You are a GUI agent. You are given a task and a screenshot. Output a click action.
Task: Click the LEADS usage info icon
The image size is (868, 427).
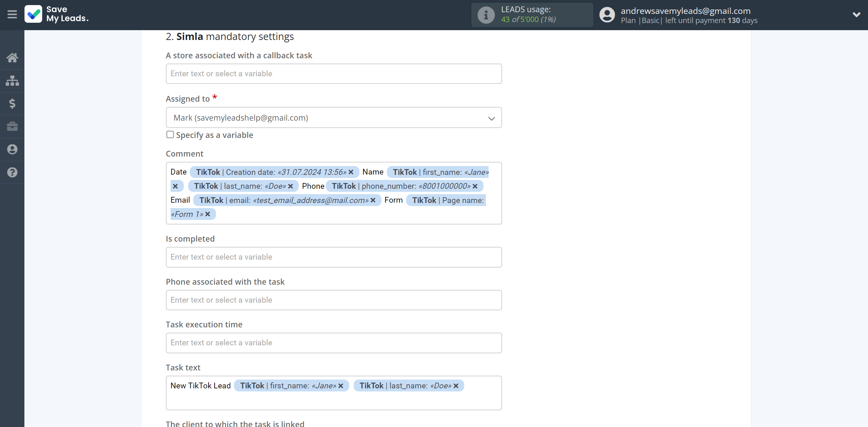pyautogui.click(x=486, y=15)
